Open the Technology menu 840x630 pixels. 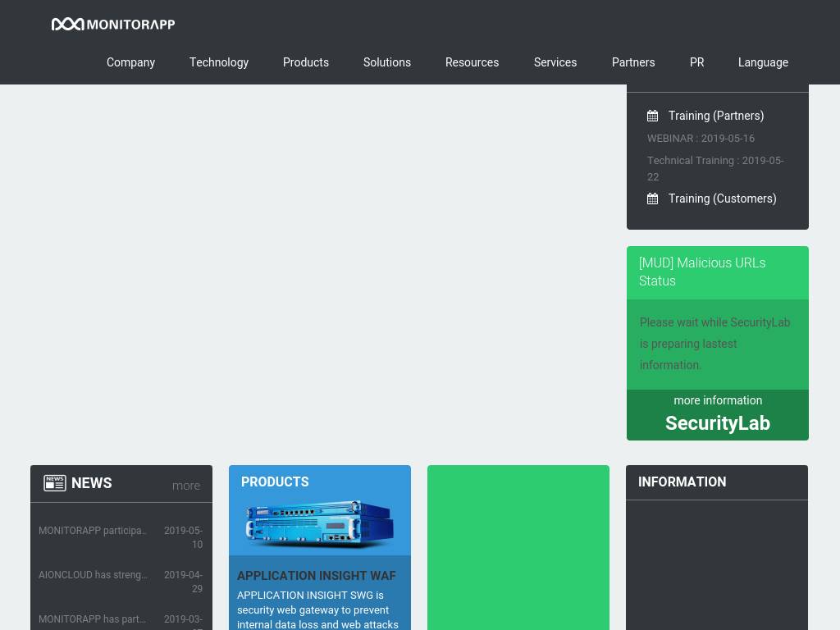[219, 62]
